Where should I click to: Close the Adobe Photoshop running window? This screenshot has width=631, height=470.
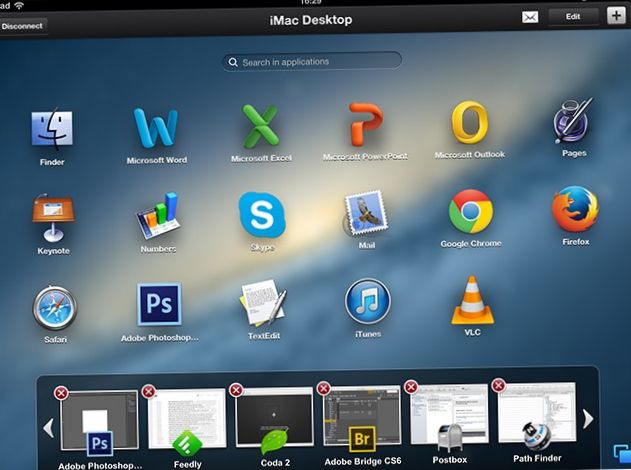click(x=61, y=393)
